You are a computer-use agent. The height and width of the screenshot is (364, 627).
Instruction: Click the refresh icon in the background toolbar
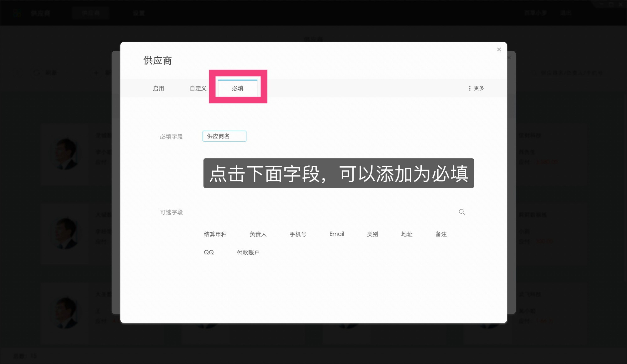coord(36,73)
